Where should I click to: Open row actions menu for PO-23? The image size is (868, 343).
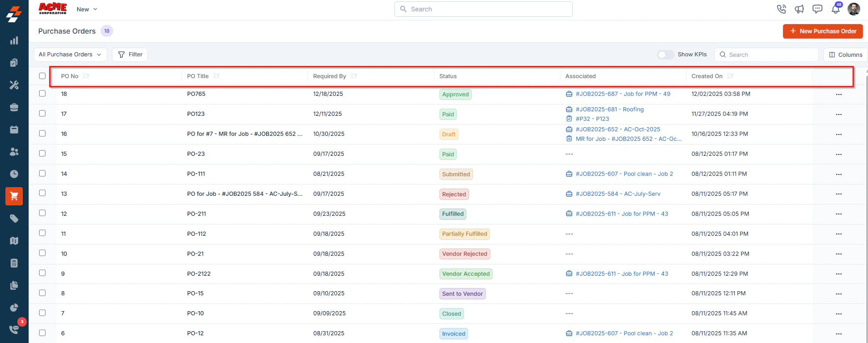[x=838, y=154]
